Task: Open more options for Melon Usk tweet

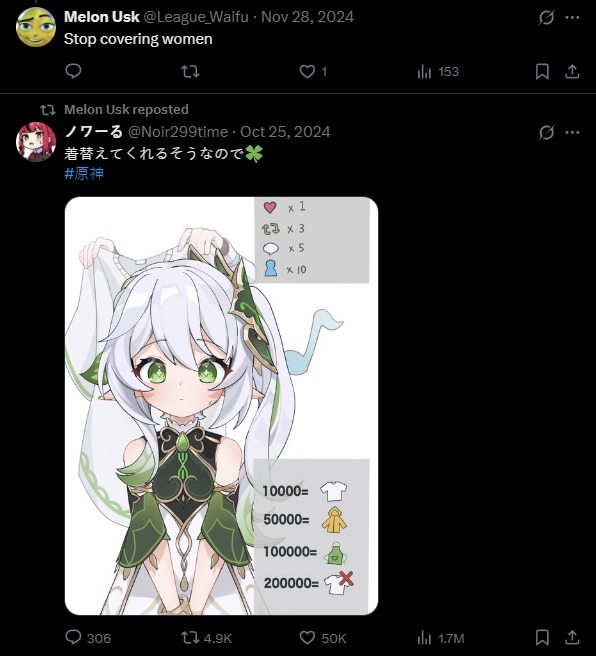Action: click(x=572, y=18)
